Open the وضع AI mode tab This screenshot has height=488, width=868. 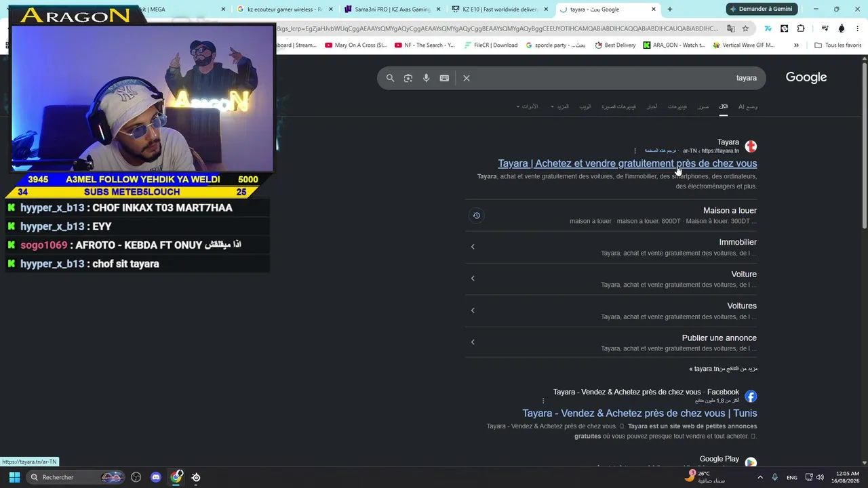748,106
